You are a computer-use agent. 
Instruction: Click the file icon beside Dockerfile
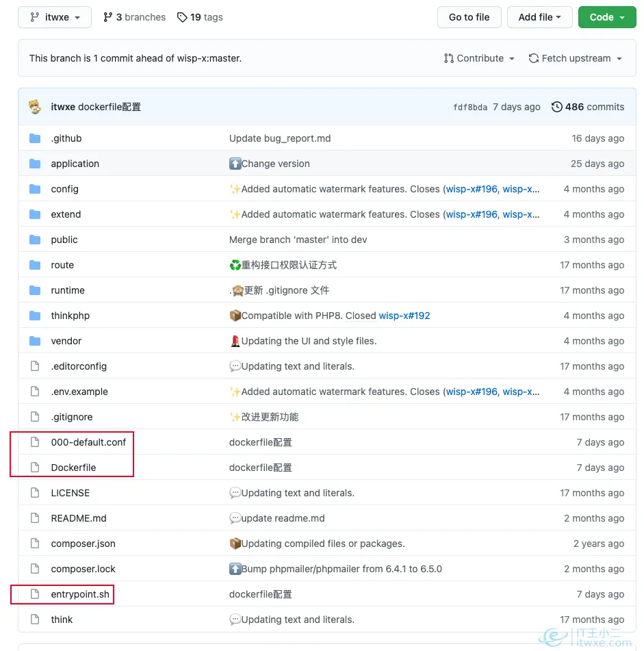pyautogui.click(x=35, y=467)
